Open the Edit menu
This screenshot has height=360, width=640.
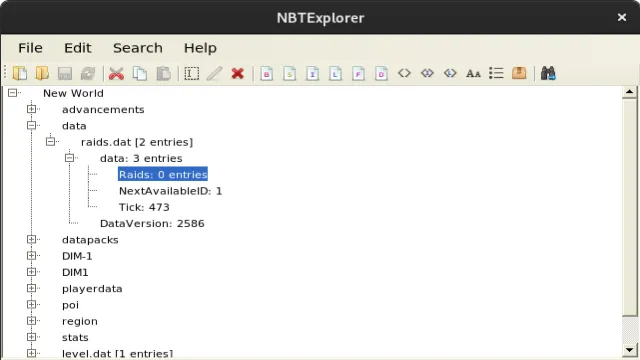78,48
